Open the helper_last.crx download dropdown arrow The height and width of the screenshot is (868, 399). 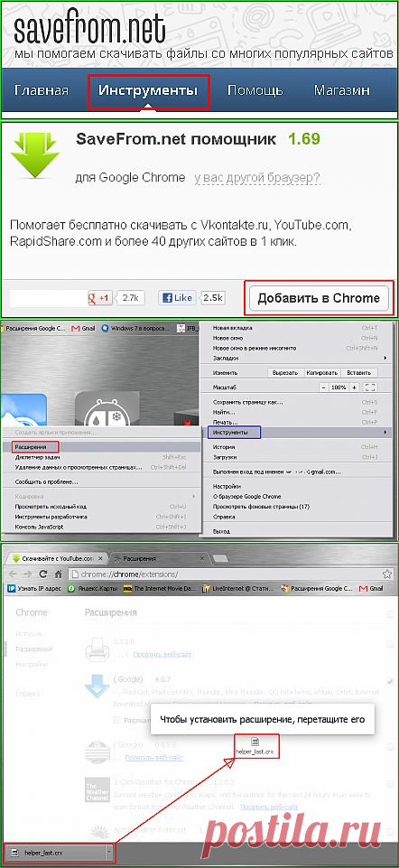click(109, 853)
